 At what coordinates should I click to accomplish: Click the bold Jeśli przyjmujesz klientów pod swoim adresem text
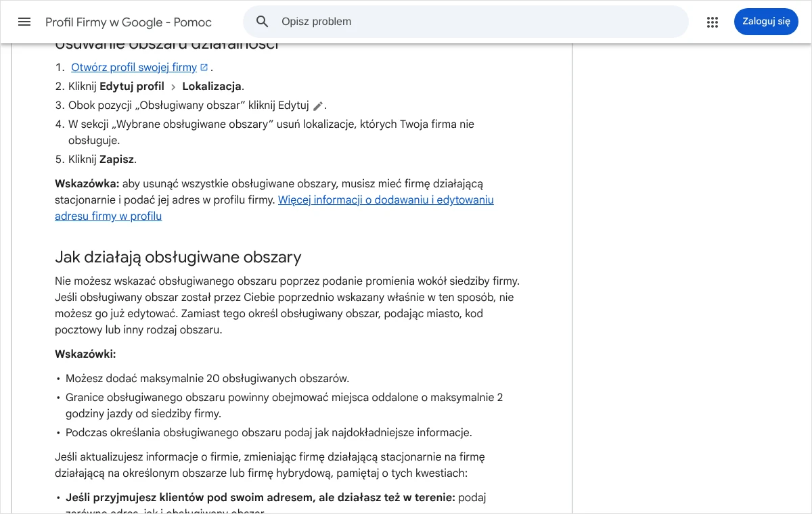pyautogui.click(x=261, y=498)
